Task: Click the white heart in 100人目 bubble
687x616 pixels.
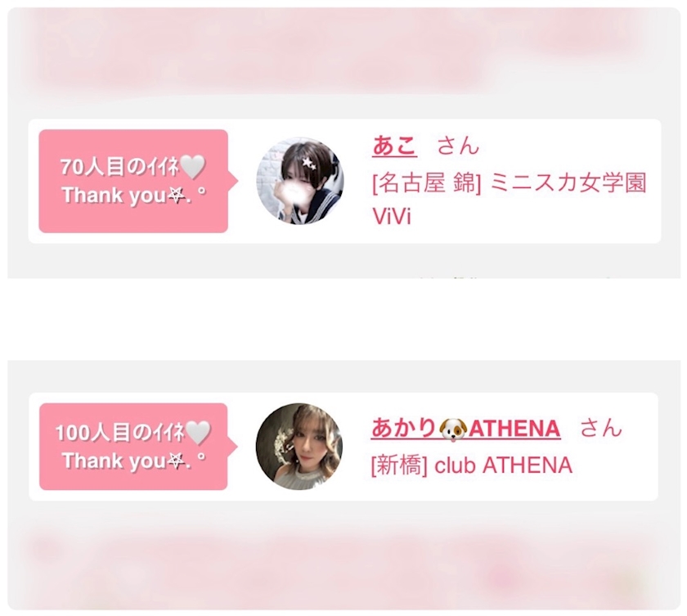Action: coord(199,433)
